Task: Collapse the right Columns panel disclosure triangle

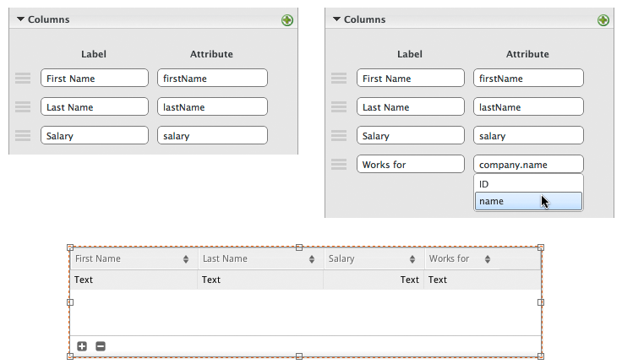Action: click(x=337, y=19)
